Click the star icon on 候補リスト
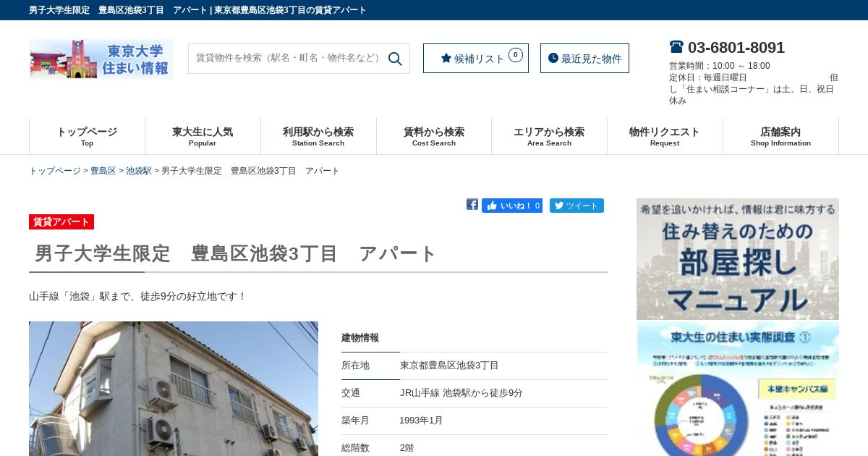The height and width of the screenshot is (456, 868). pos(446,58)
